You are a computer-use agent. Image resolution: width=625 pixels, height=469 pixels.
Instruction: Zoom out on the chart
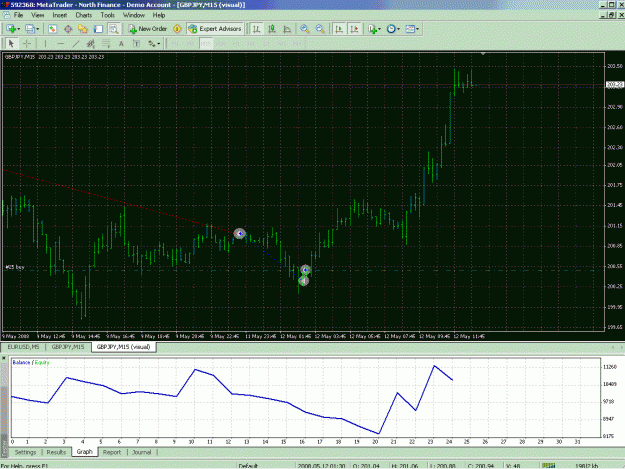[320, 29]
